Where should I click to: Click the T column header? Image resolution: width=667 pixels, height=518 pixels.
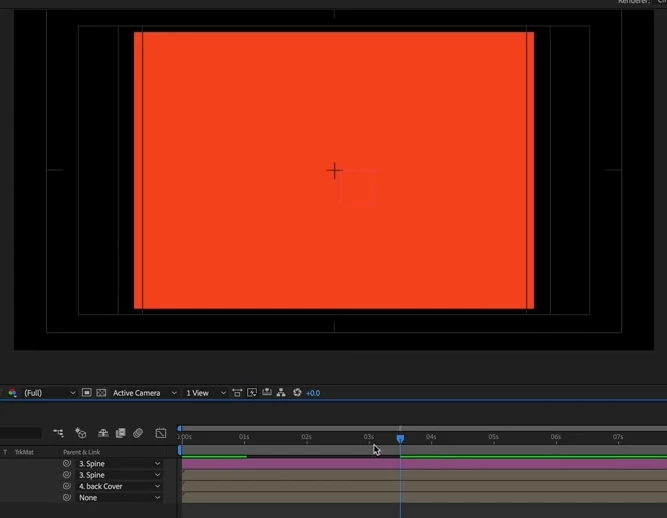coord(5,452)
